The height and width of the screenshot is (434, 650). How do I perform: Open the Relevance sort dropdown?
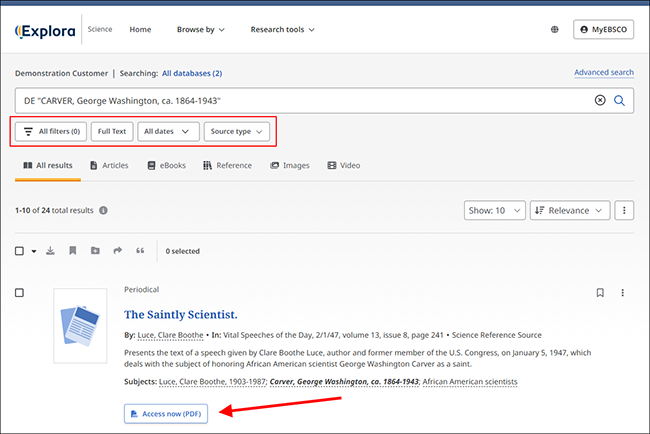(570, 211)
